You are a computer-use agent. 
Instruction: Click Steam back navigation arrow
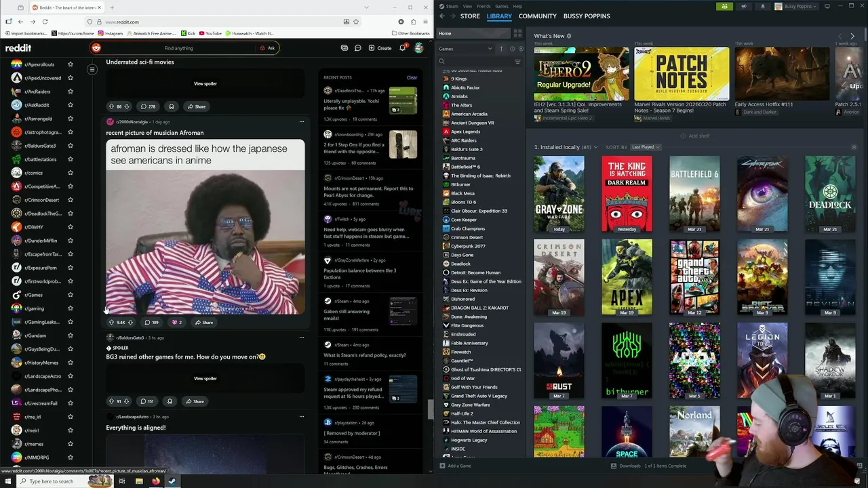coord(442,16)
